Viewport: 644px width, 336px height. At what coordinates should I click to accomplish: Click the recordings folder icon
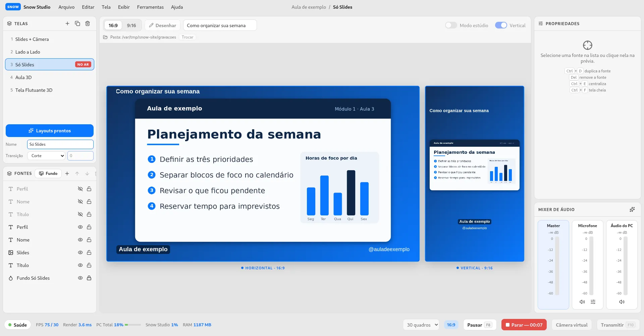click(105, 37)
